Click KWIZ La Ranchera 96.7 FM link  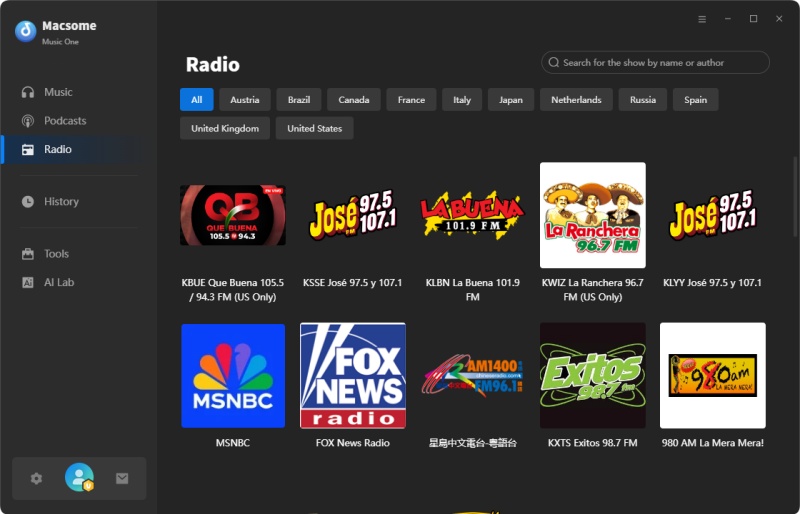593,290
